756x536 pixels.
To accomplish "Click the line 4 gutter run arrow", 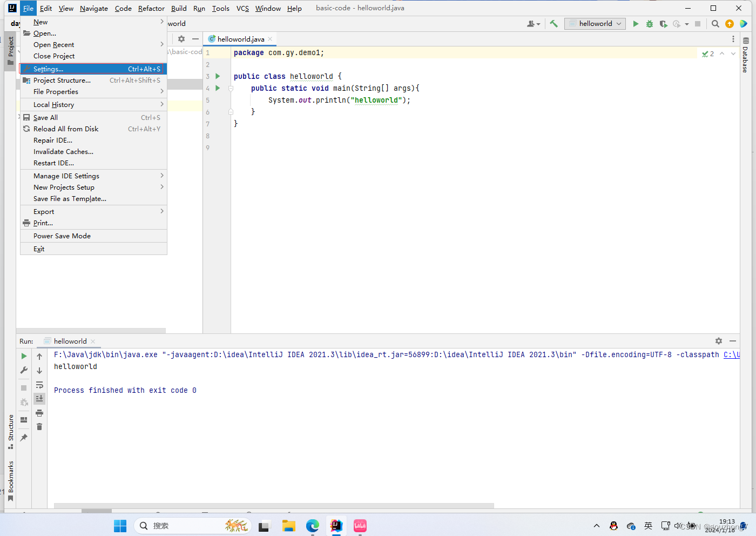I will [x=218, y=88].
